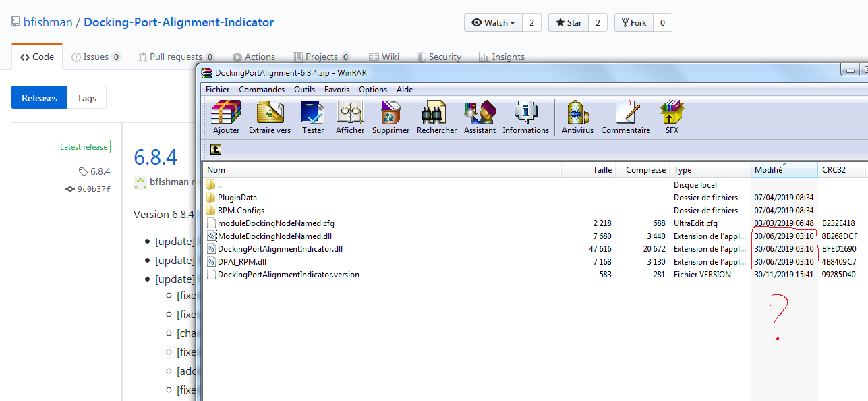Open the Options menu in WinRAR

372,89
